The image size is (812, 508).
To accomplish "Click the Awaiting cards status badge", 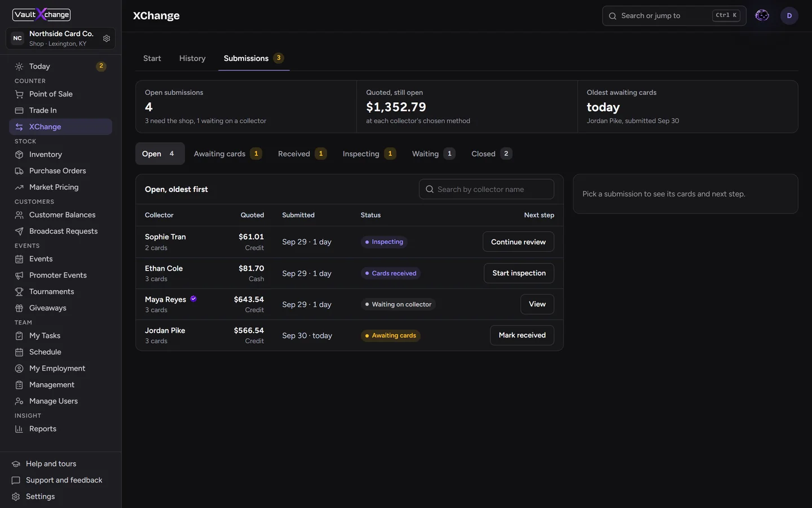I will pyautogui.click(x=391, y=335).
